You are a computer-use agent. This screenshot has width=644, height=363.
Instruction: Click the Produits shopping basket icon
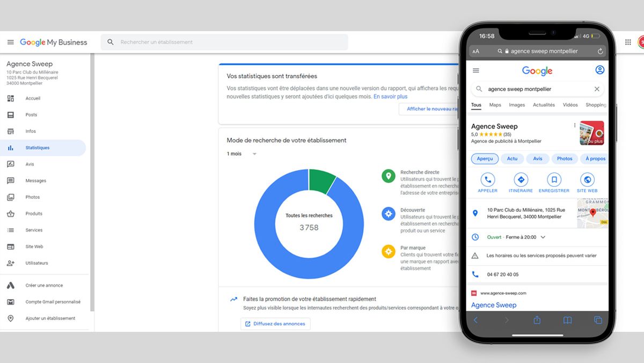click(x=11, y=214)
